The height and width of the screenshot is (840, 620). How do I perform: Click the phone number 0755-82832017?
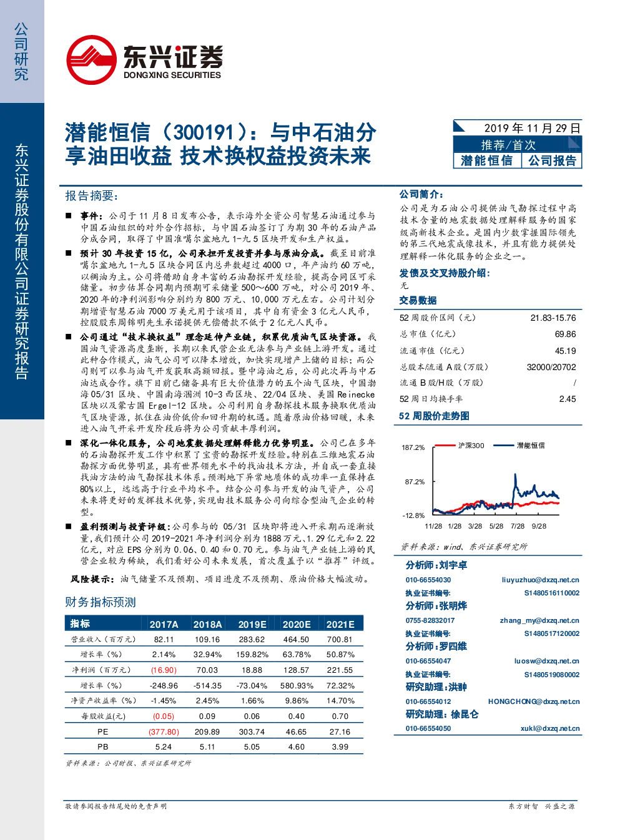(x=430, y=620)
